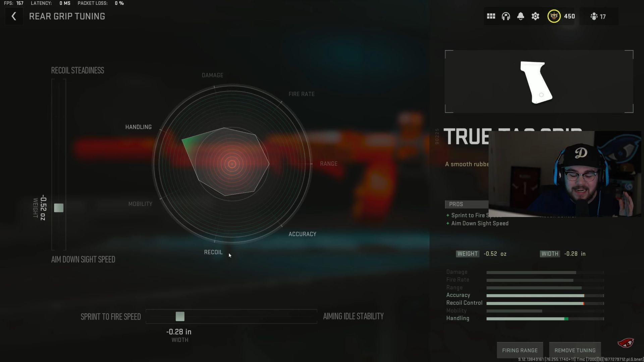Expand the PROS section details

coord(456,204)
